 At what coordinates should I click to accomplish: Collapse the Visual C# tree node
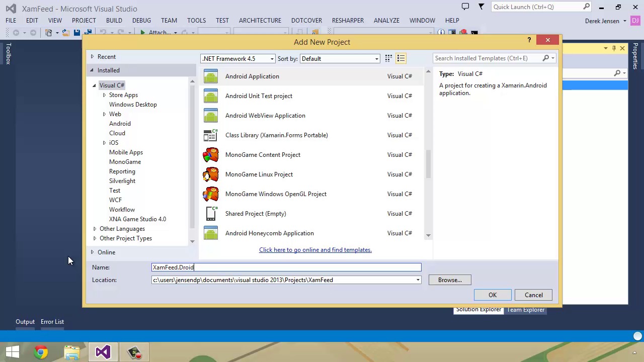(94, 85)
